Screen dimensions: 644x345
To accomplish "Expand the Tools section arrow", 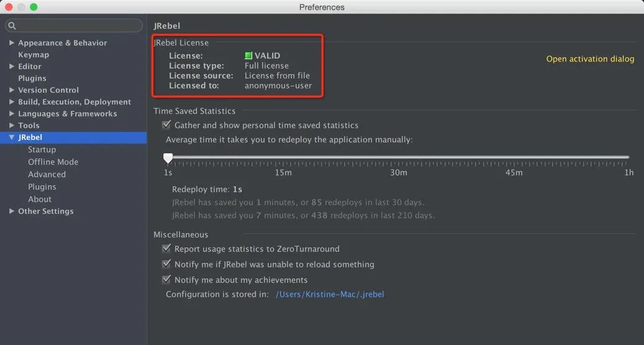I will click(12, 126).
